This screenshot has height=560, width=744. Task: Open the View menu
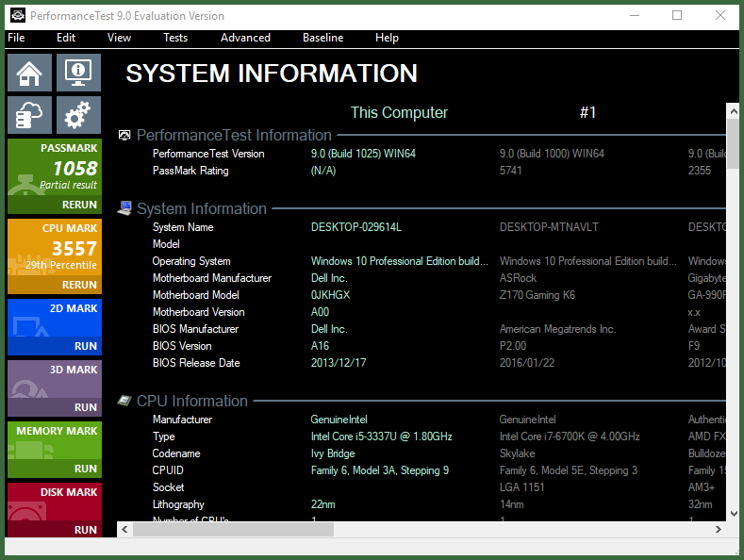(119, 38)
